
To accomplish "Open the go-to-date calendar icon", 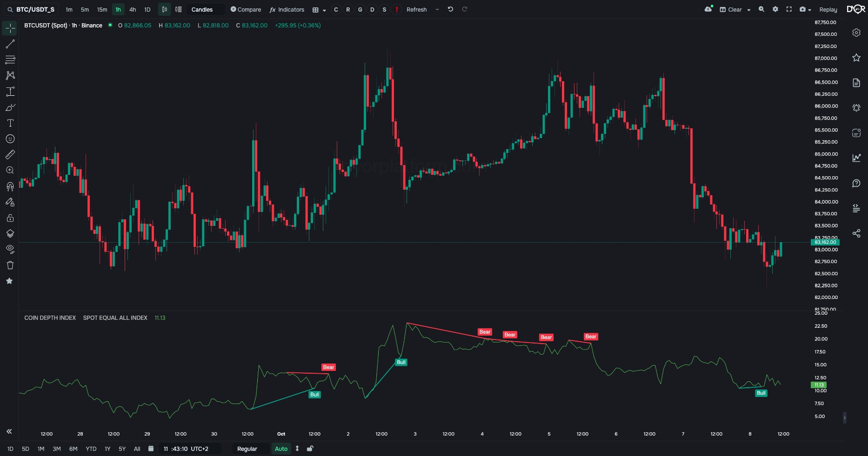I will coord(151,449).
